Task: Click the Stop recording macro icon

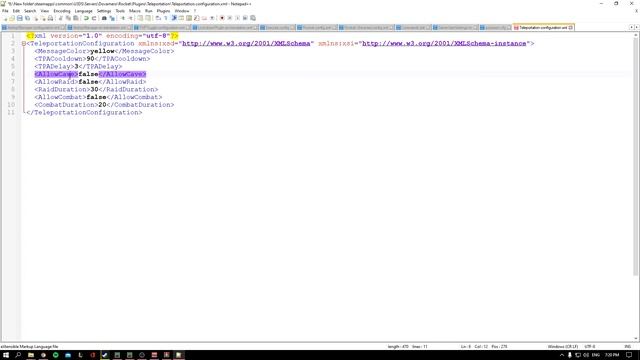Action: tap(229, 18)
